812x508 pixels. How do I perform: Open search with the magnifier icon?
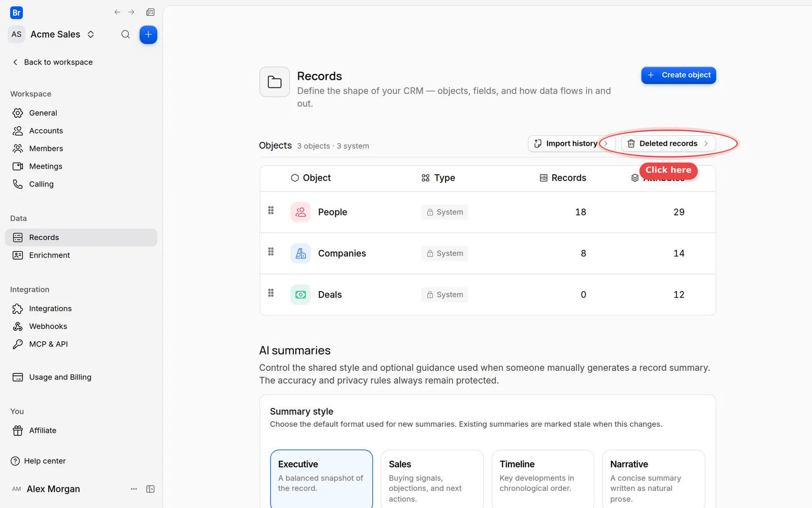pyautogui.click(x=125, y=35)
